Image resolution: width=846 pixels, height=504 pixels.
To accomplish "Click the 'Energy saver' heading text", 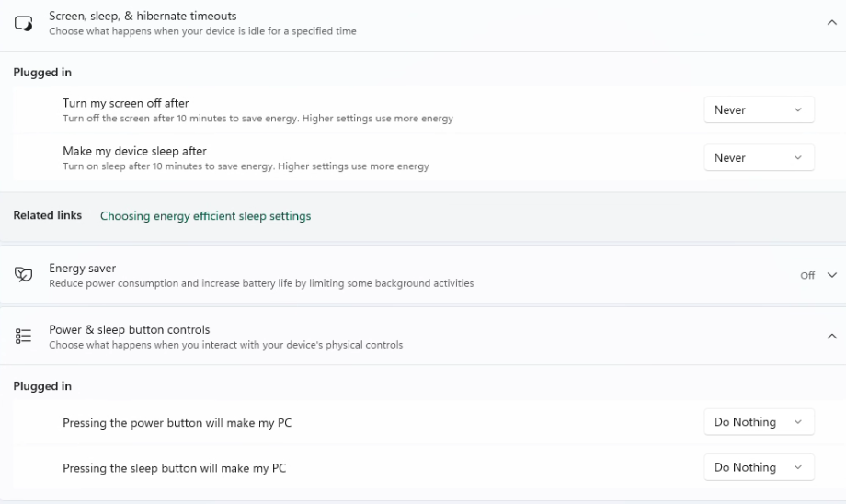I will tap(83, 269).
